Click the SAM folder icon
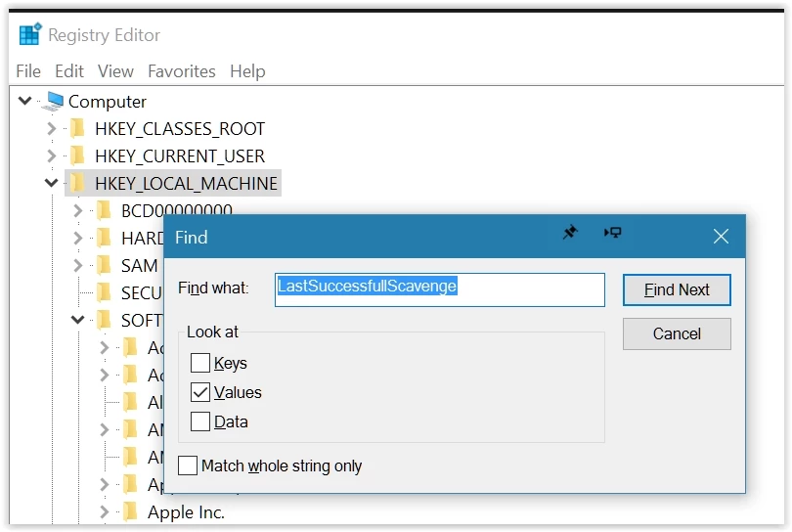Screen dimensions: 792x532 point(104,265)
